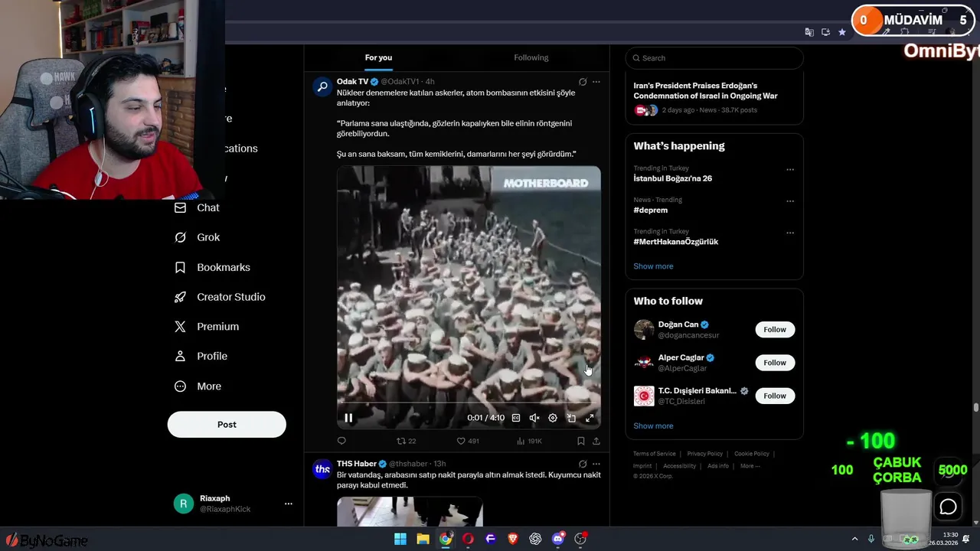Open İstanbul Boğazı'na 26 trend
This screenshot has height=551, width=980.
click(672, 178)
